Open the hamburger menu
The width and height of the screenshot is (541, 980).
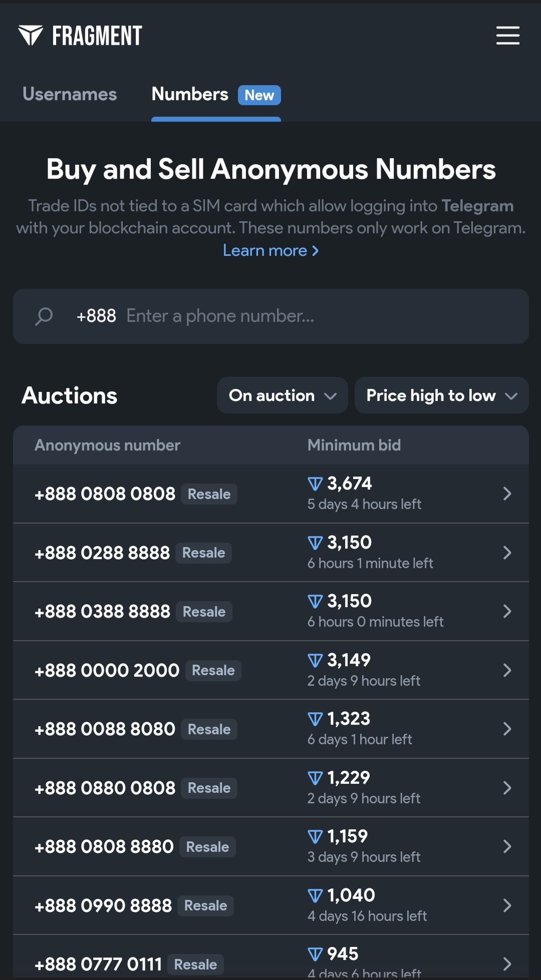point(507,36)
